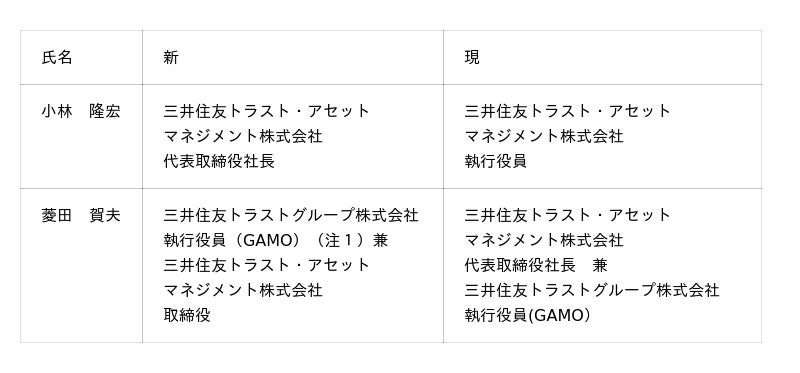
Task: Click 三井住友トラスト・アセット in 菱田's current cell
Action: 567,215
